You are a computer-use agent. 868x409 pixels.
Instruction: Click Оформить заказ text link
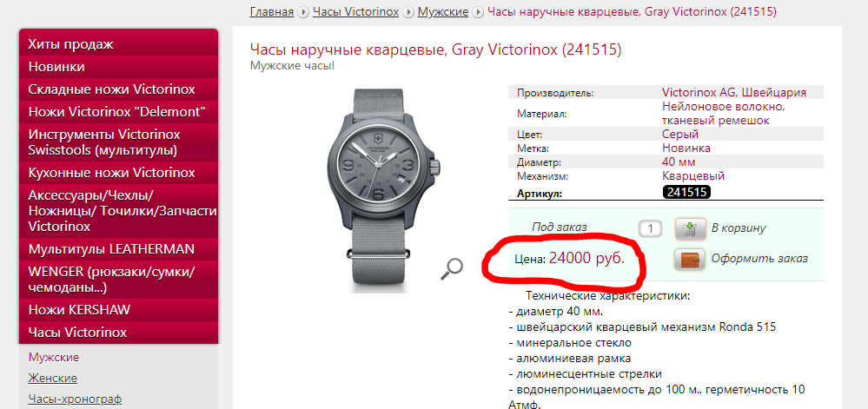click(x=759, y=259)
